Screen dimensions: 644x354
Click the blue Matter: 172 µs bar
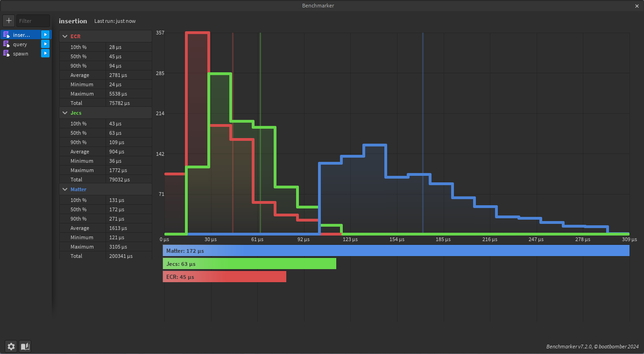tap(396, 250)
